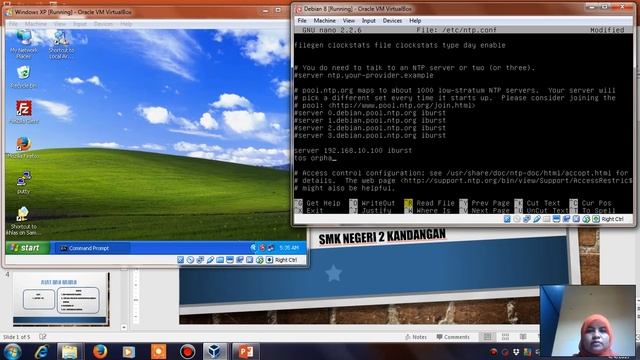
Task: Open Machine menu in Windows XP VM window
Action: point(36,24)
